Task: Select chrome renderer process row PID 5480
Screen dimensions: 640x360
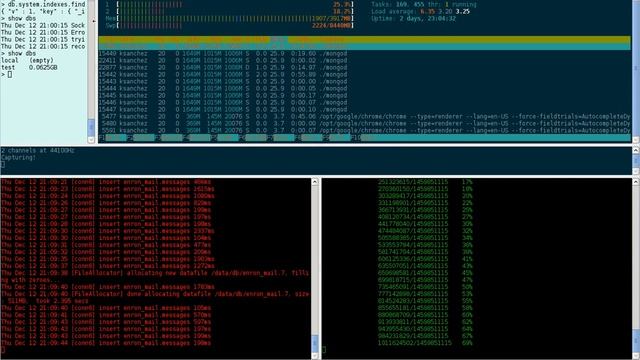Action: tap(364, 123)
